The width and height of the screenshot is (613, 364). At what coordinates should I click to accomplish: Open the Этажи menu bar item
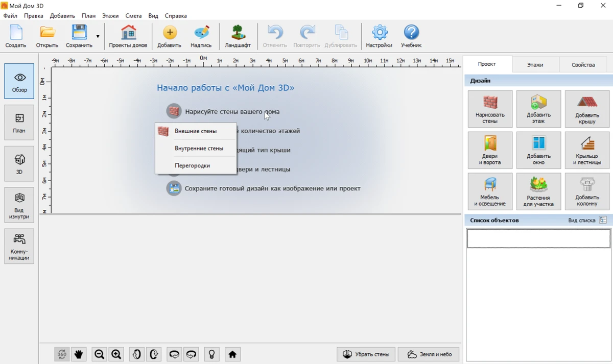110,16
